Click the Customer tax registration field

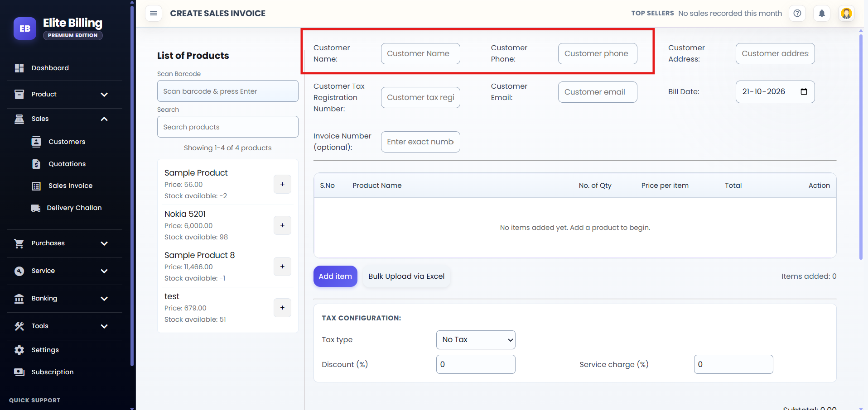tap(420, 97)
